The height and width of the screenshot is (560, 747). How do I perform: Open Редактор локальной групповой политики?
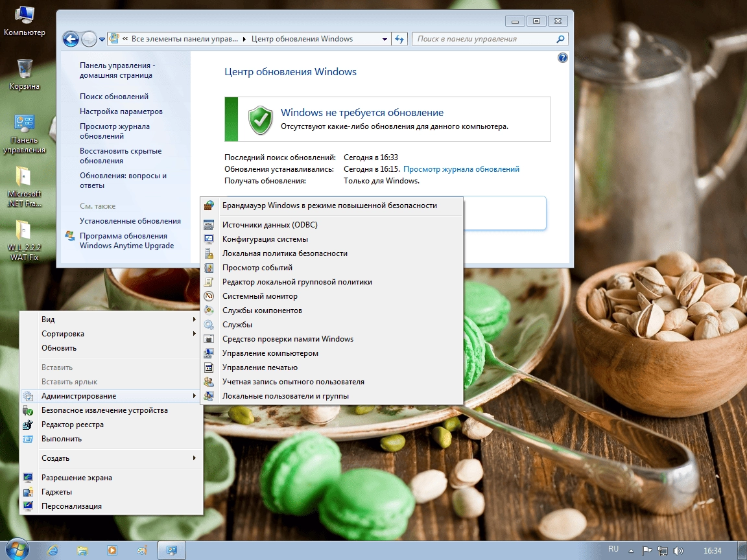point(331,282)
